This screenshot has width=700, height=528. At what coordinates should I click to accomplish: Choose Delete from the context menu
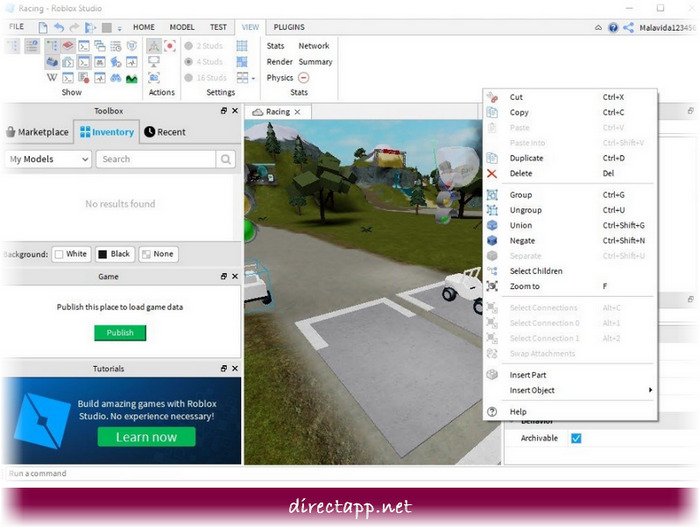point(570,173)
